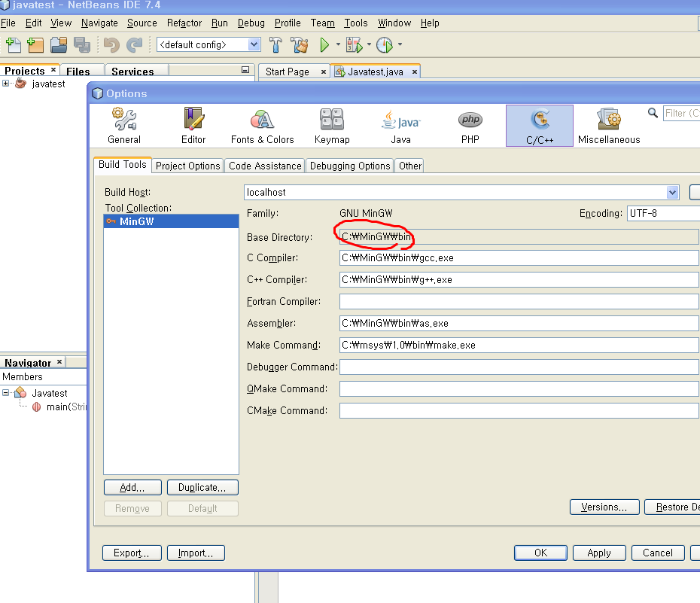Select the Fonts & Colors category
700x603 pixels.
[x=262, y=126]
